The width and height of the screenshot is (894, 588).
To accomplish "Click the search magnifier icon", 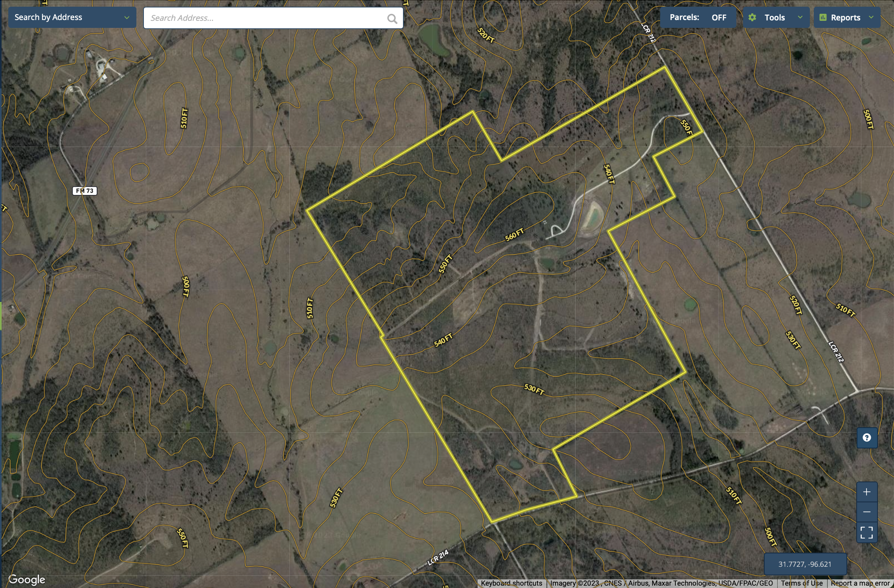I will 392,18.
